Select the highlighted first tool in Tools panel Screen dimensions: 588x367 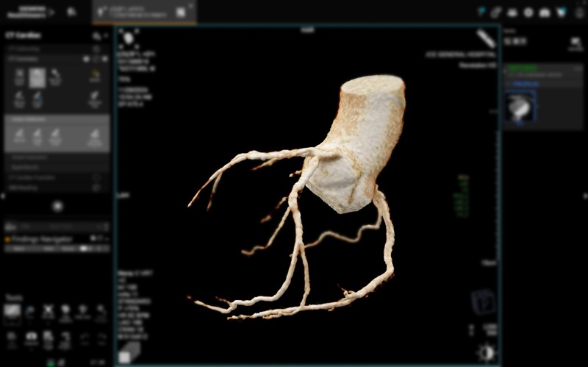click(12, 313)
